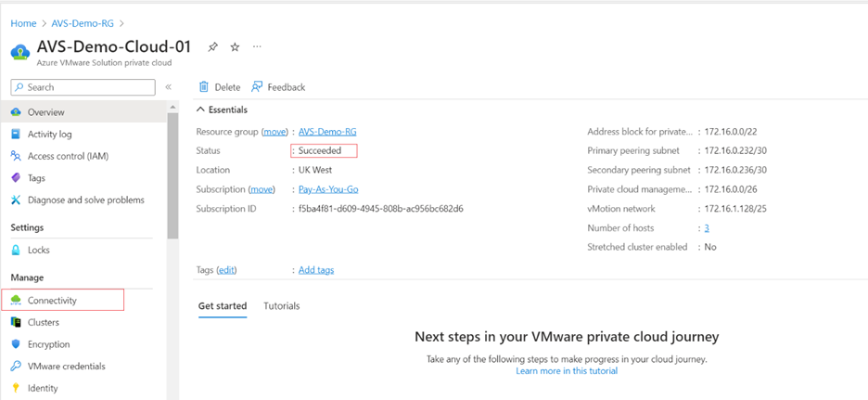
Task: Open Learn more in this tutorial link
Action: [x=567, y=370]
